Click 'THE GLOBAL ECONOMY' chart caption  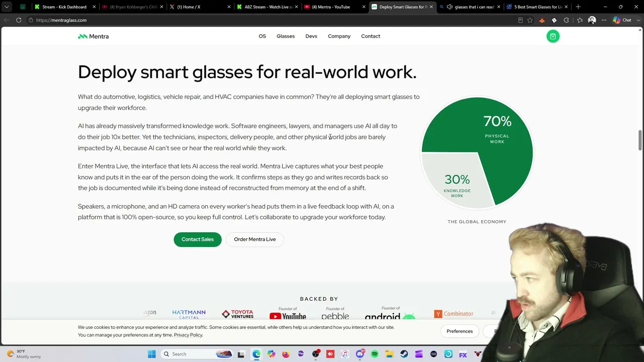[x=477, y=222]
